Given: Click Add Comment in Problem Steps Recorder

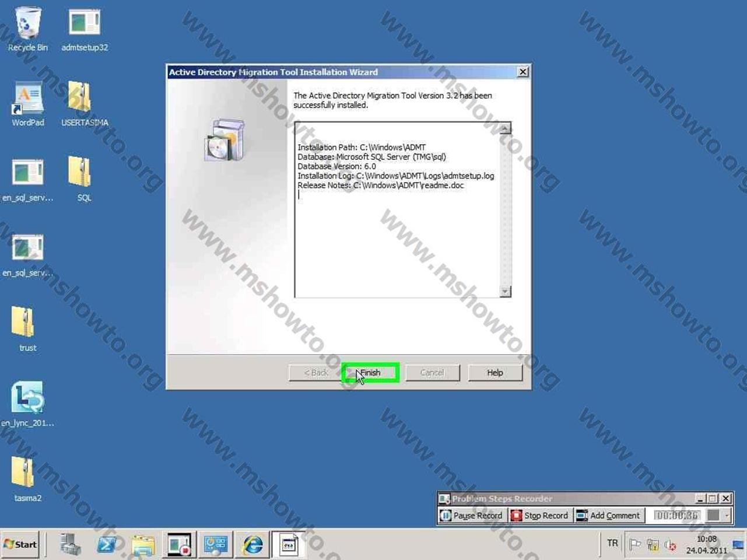Looking at the screenshot, I should click(x=608, y=516).
